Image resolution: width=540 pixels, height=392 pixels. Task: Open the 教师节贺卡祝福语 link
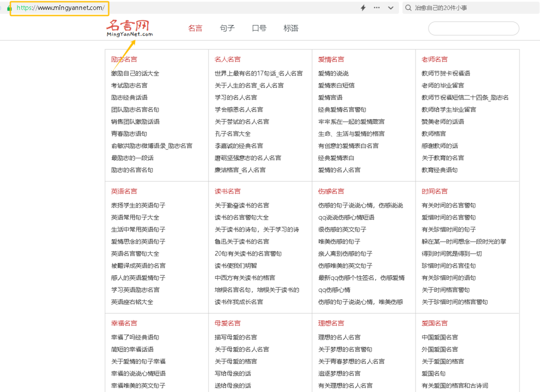446,73
